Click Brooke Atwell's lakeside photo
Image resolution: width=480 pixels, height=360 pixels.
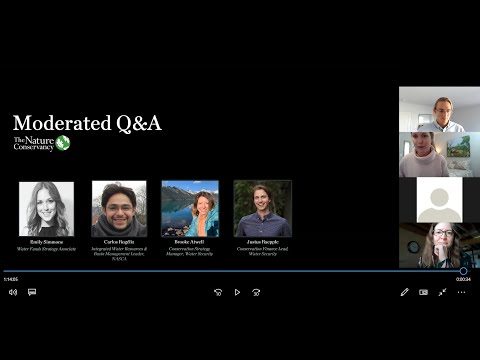point(190,209)
